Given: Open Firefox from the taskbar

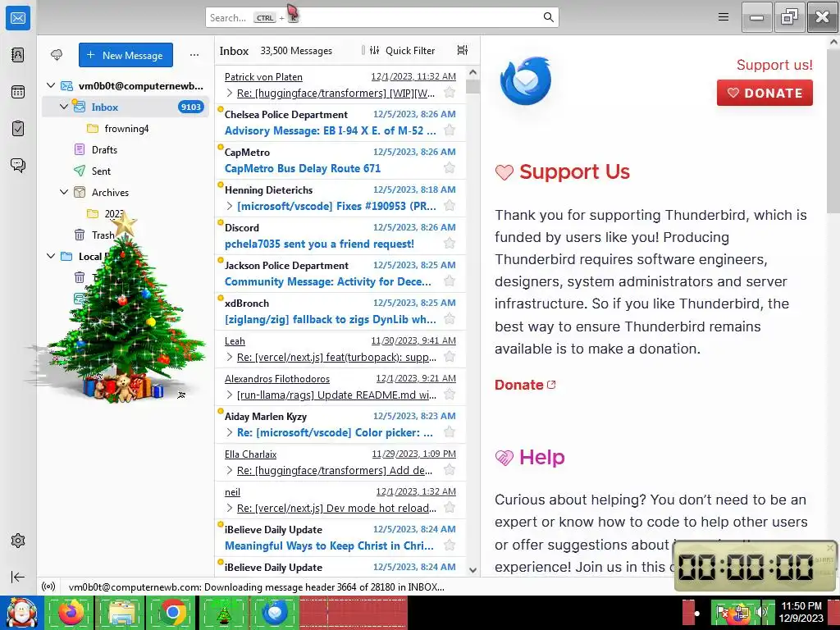Looking at the screenshot, I should click(71, 612).
